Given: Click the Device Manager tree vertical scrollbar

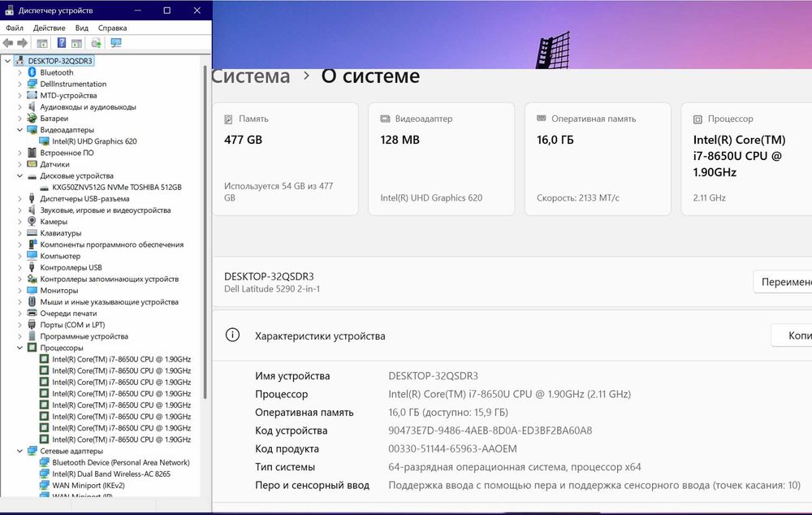Looking at the screenshot, I should 205,232.
